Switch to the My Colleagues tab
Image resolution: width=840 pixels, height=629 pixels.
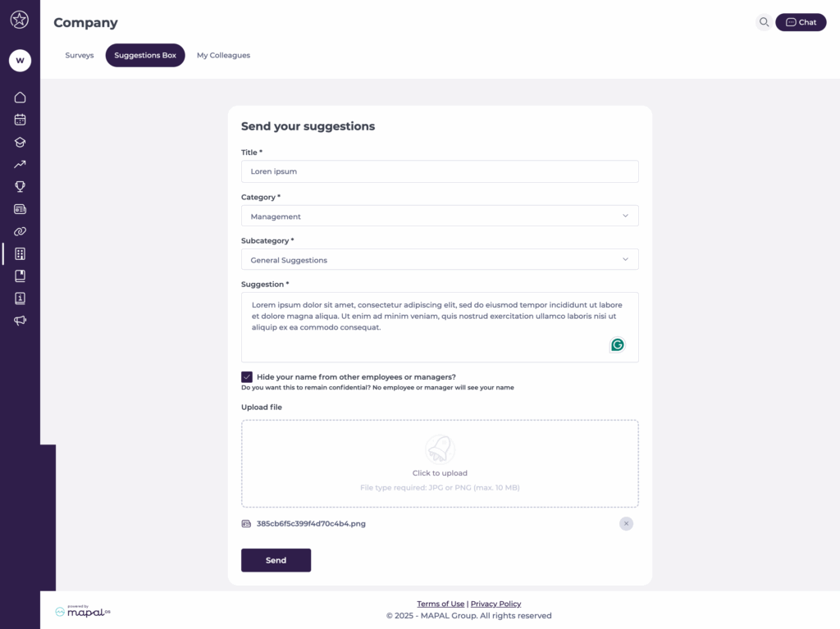click(223, 56)
